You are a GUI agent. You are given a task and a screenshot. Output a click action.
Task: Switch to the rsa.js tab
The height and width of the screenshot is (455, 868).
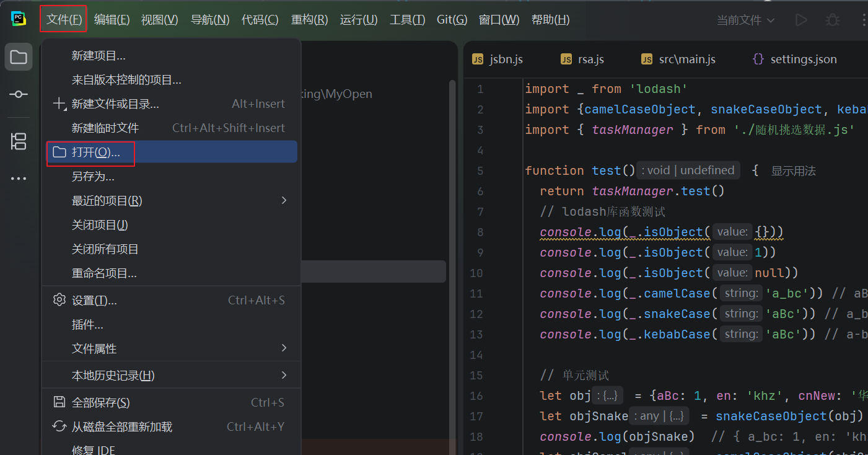tap(582, 60)
